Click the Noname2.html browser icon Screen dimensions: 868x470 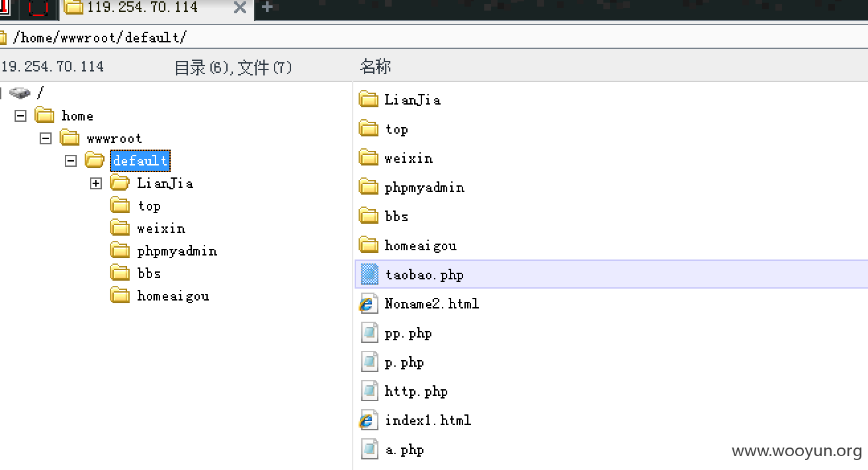click(369, 304)
